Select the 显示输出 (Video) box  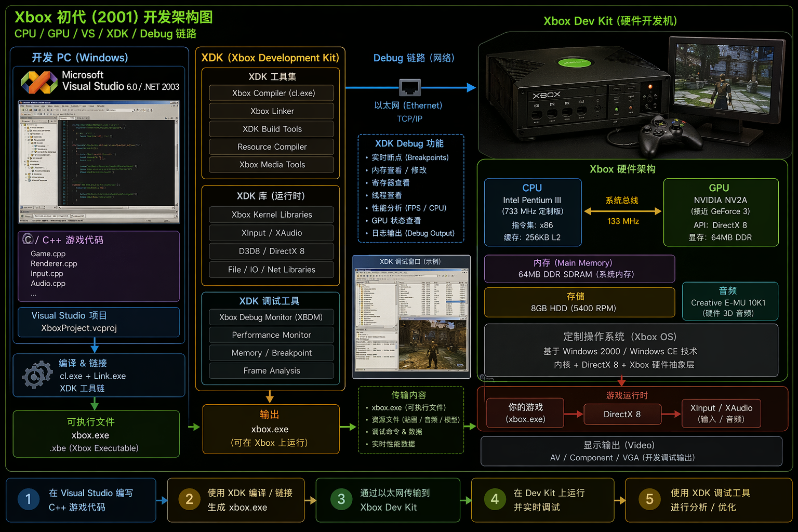631,451
